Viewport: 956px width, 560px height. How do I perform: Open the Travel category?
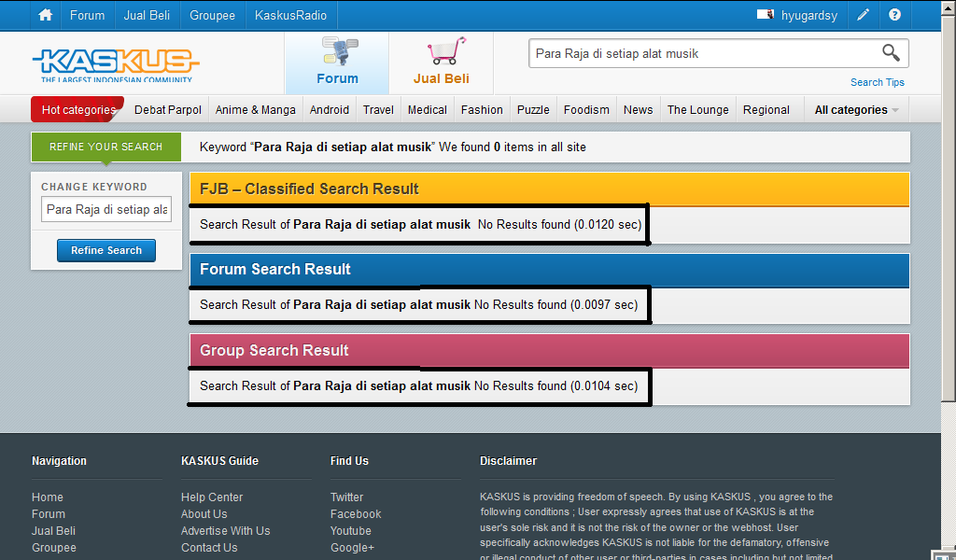(x=379, y=110)
